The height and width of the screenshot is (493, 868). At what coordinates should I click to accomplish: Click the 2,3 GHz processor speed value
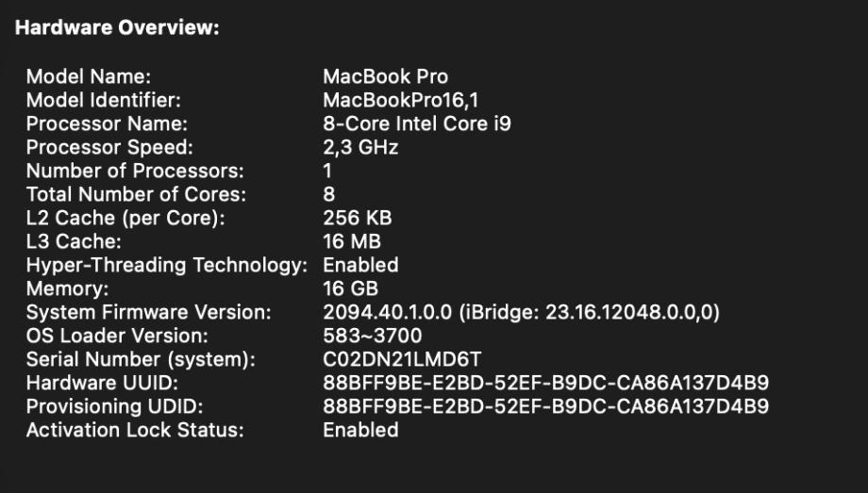[360, 147]
